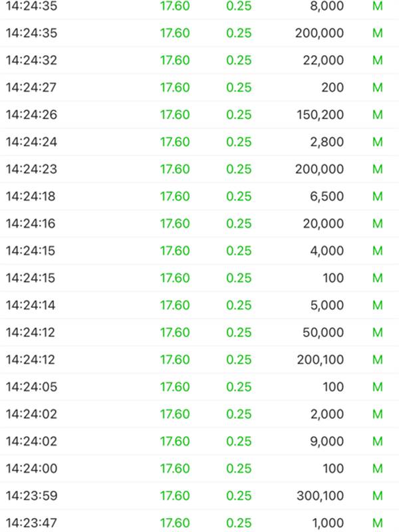This screenshot has height=532, width=399.
Task: Click the 14:24:05 timestamp
Action: point(31,388)
